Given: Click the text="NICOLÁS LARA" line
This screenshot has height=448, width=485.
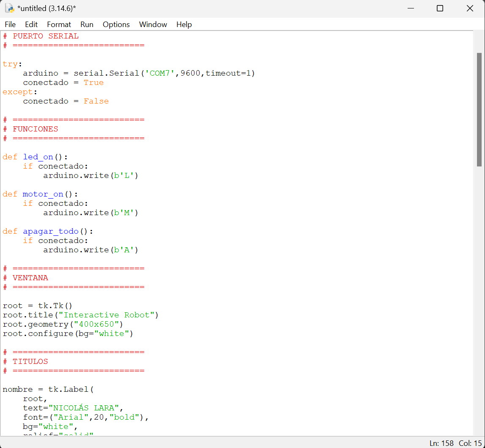Looking at the screenshot, I should [73, 408].
